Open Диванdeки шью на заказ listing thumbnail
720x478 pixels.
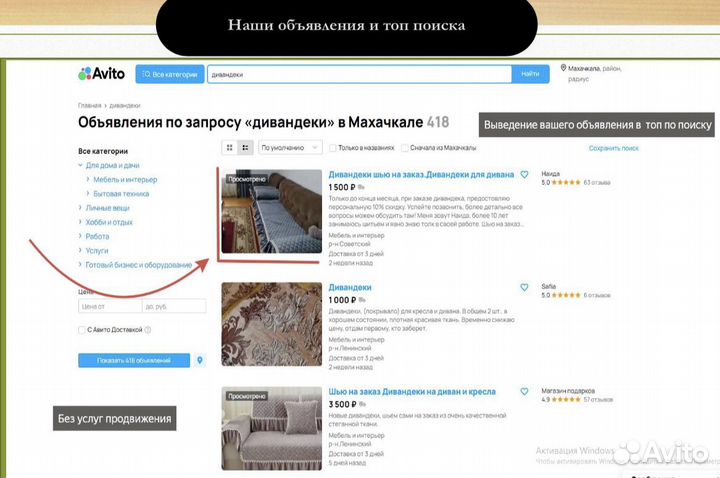point(272,212)
